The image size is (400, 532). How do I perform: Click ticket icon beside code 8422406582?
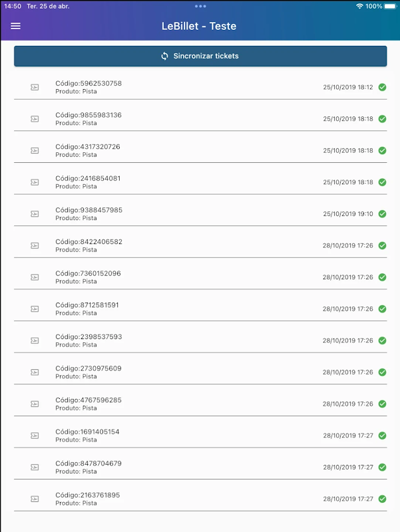click(x=35, y=245)
